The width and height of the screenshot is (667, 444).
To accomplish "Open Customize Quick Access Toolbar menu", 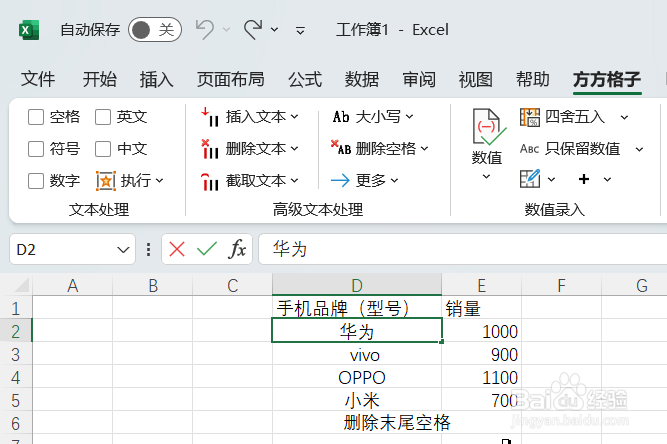I will click(300, 31).
